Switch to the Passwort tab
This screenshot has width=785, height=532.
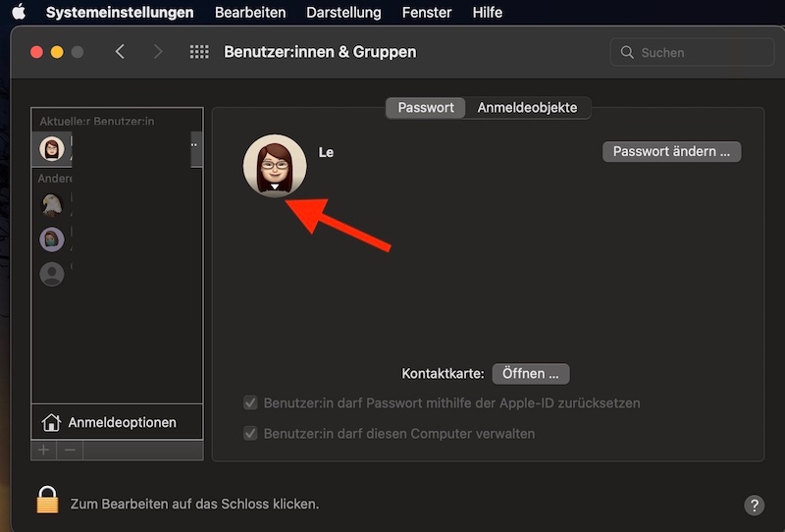(x=426, y=108)
